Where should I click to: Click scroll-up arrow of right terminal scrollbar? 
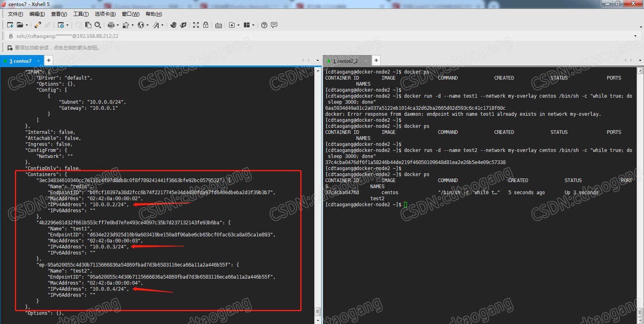640,71
